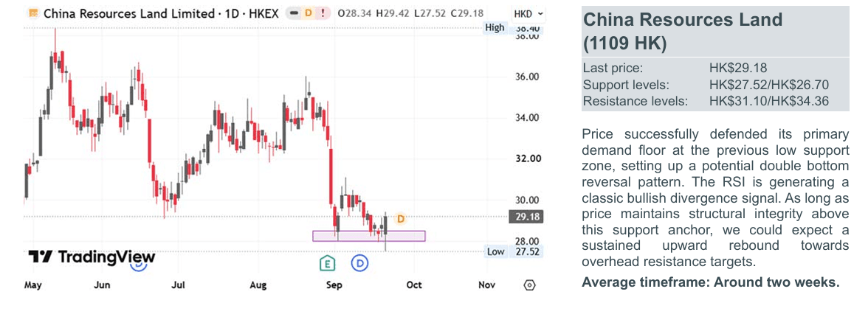Viewport: 868px width, 314px height.
Task: Click the blue D dividend marker near Sep
Action: (360, 263)
